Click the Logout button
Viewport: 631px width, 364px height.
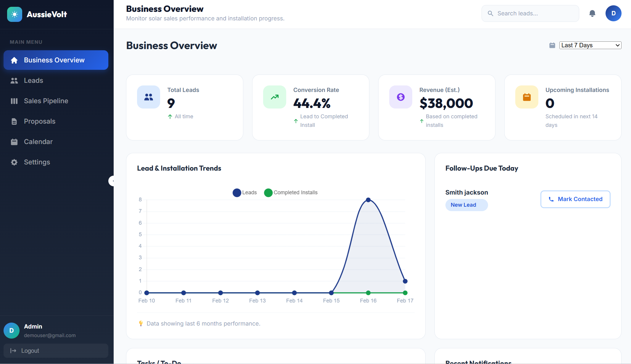click(x=56, y=351)
